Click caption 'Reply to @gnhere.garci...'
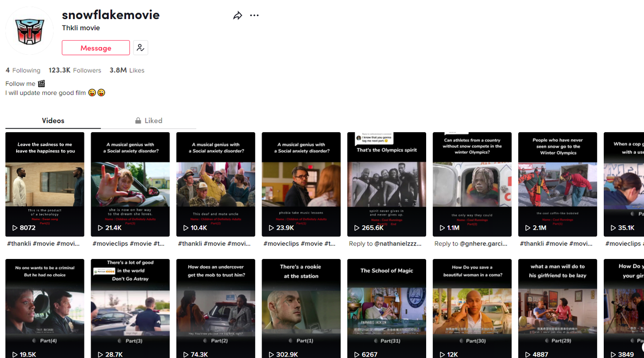The width and height of the screenshot is (644, 358). 471,243
